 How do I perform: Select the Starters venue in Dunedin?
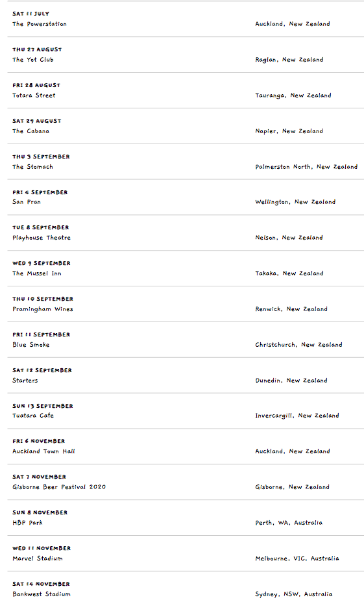coord(25,381)
